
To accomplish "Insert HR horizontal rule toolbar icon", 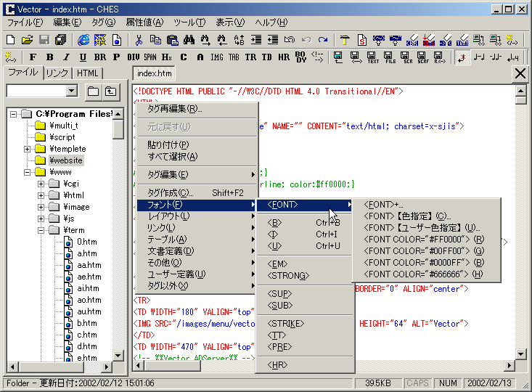I will point(284,57).
